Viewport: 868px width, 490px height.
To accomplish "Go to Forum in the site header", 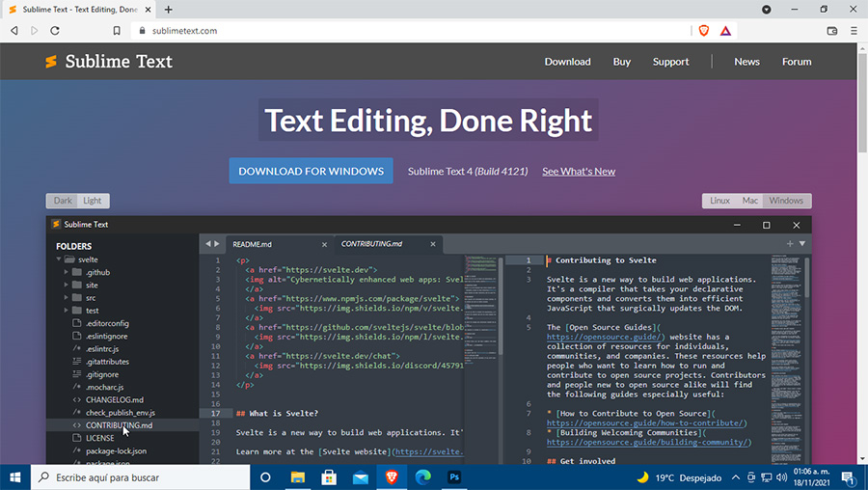I will pos(797,62).
